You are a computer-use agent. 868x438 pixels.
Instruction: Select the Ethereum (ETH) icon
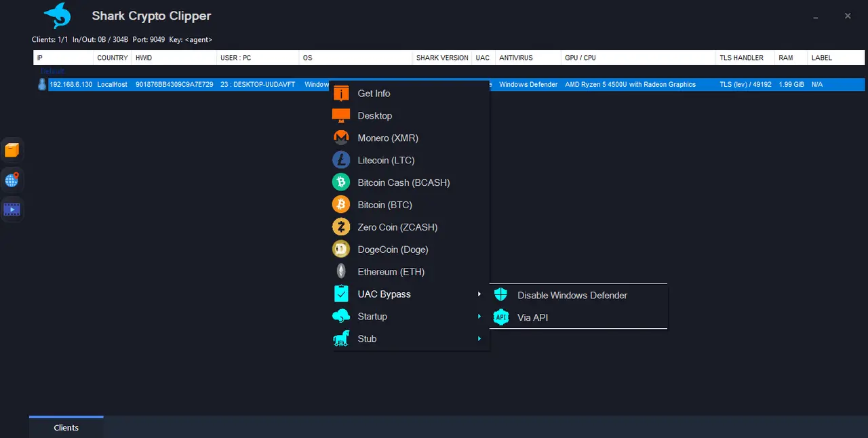(x=340, y=271)
